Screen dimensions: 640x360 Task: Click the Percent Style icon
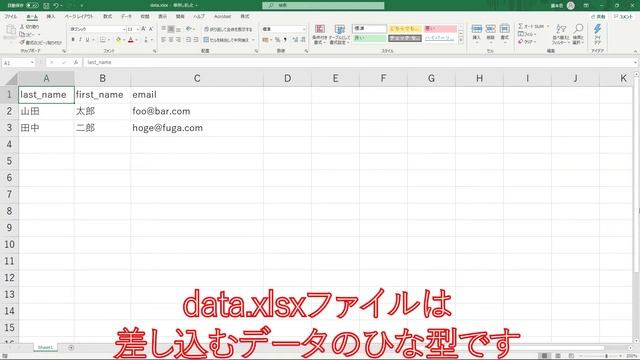(x=277, y=40)
